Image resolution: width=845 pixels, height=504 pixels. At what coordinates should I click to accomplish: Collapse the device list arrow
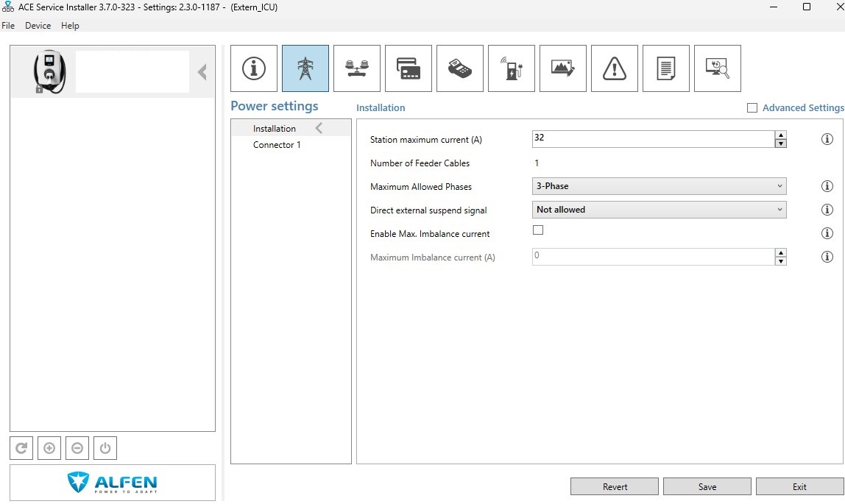202,72
